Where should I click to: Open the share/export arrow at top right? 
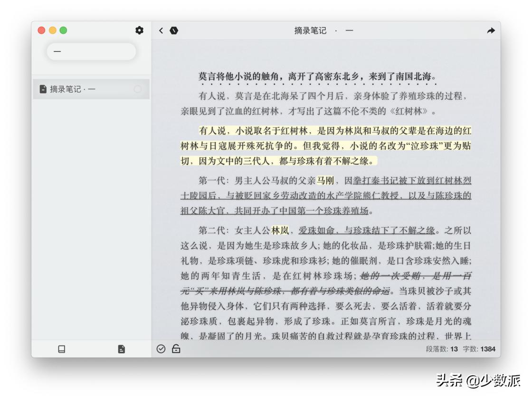490,30
